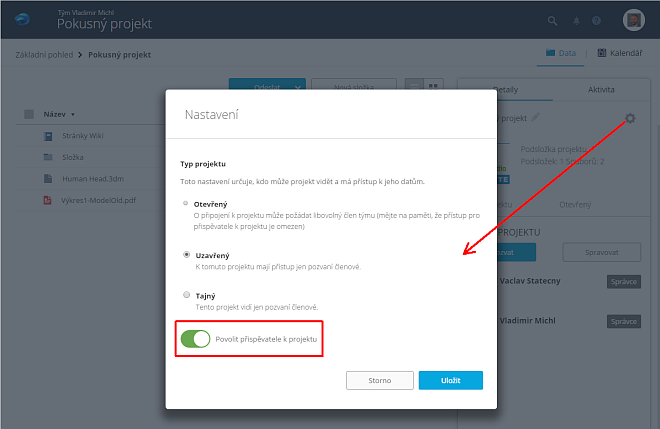Open the user avatar profile menu
Image resolution: width=660 pixels, height=429 pixels.
pos(633,20)
